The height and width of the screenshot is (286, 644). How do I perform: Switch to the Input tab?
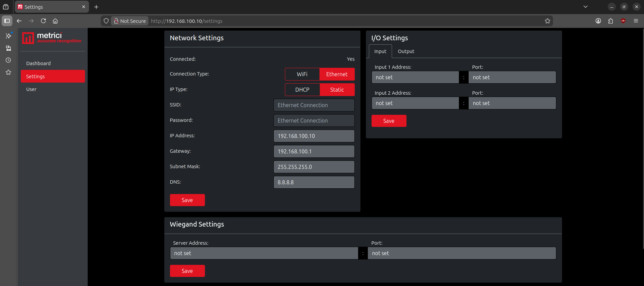[x=380, y=51]
